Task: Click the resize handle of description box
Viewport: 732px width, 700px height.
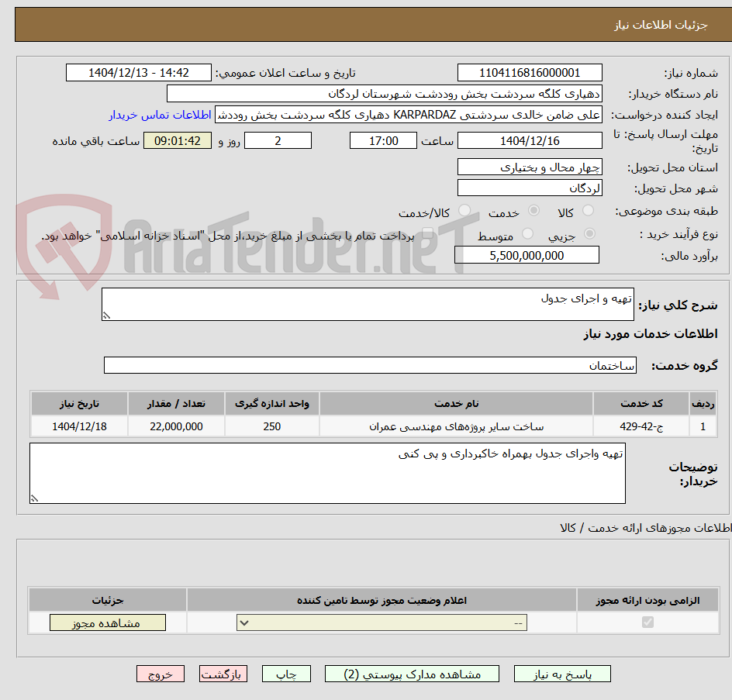Action: coord(106,316)
